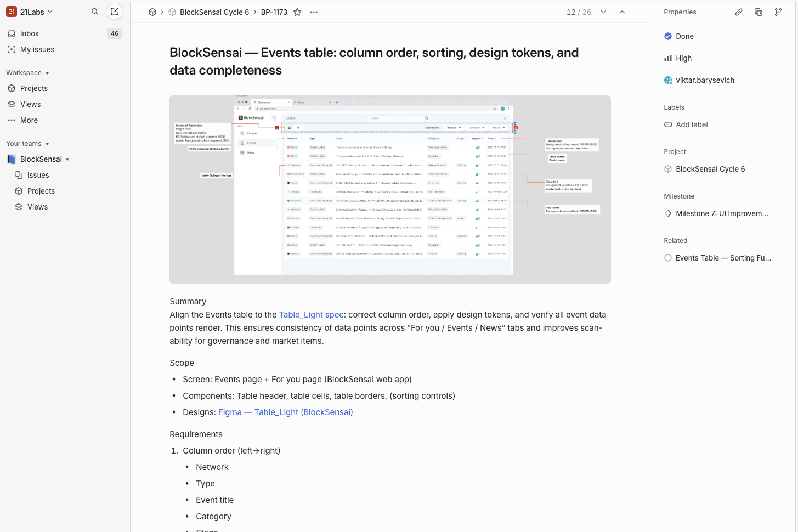Click the Requirements heading
Image resolution: width=798 pixels, height=532 pixels.
point(196,434)
